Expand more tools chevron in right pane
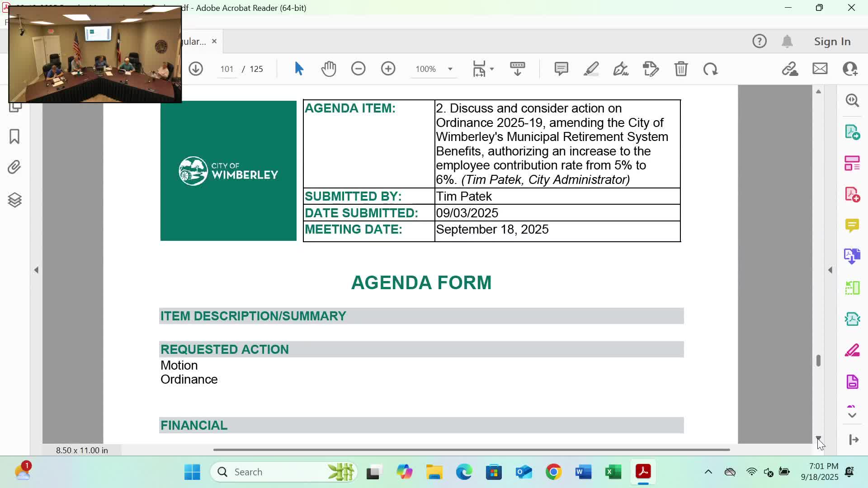This screenshot has height=488, width=868. (x=852, y=415)
